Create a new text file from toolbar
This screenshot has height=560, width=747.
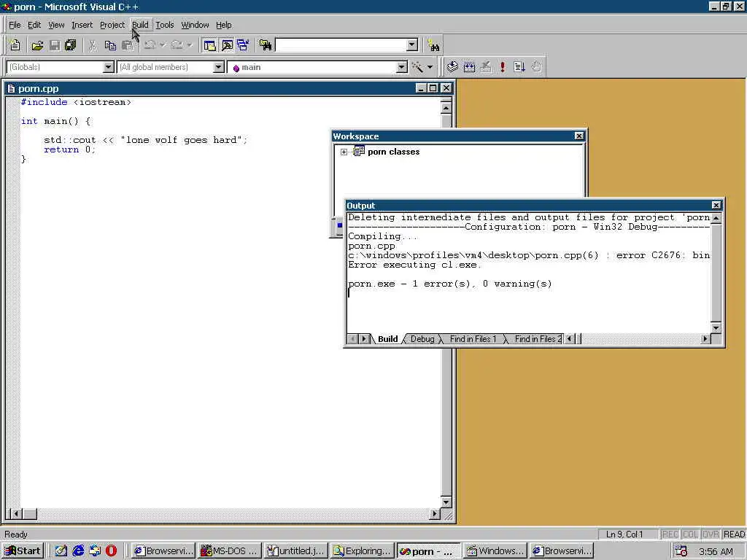(x=15, y=45)
